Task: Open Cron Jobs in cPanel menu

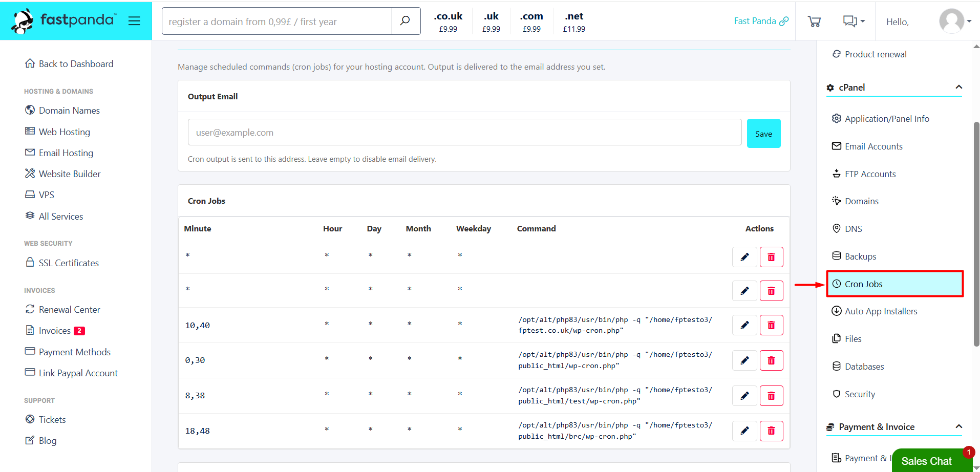Action: point(894,284)
